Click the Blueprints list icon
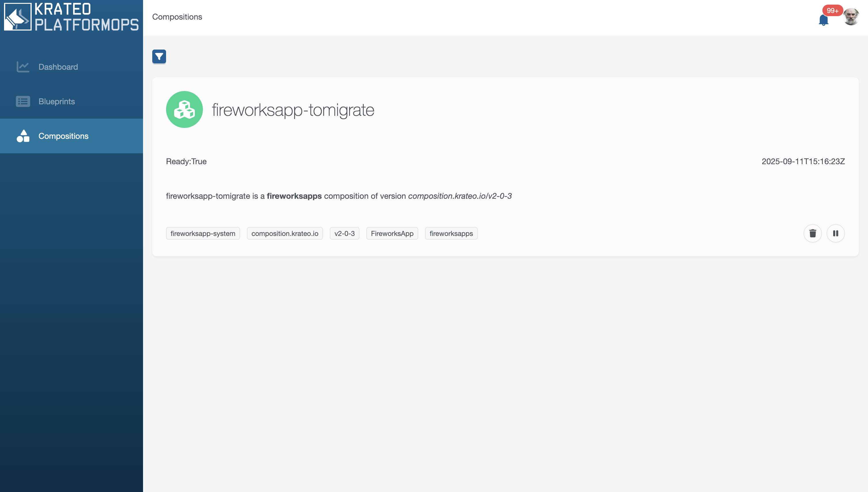 tap(23, 101)
